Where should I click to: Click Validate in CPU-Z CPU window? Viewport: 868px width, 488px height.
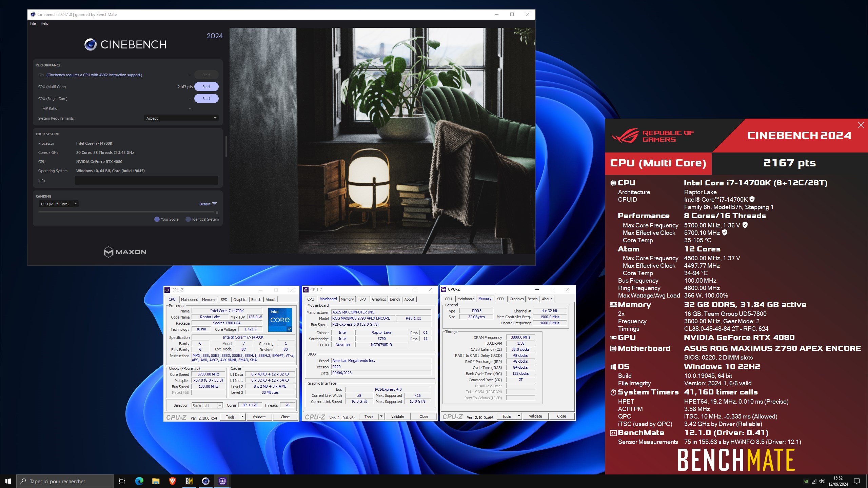(259, 417)
